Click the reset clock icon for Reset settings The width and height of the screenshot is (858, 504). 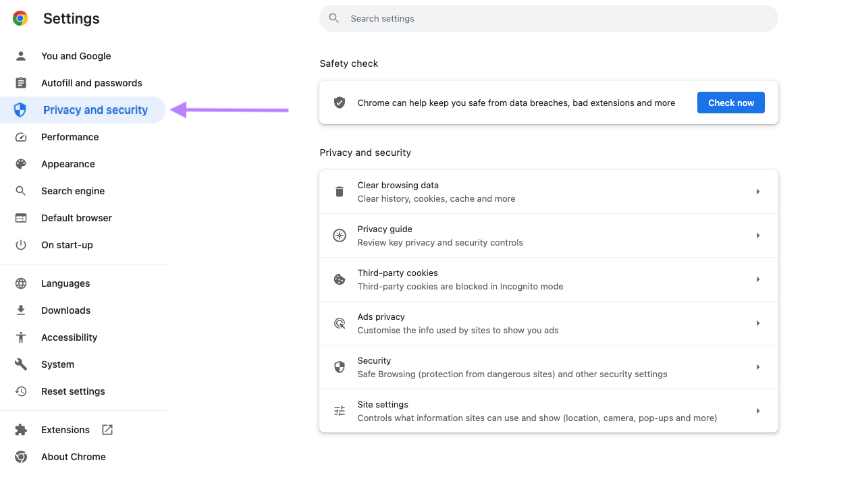click(x=21, y=391)
